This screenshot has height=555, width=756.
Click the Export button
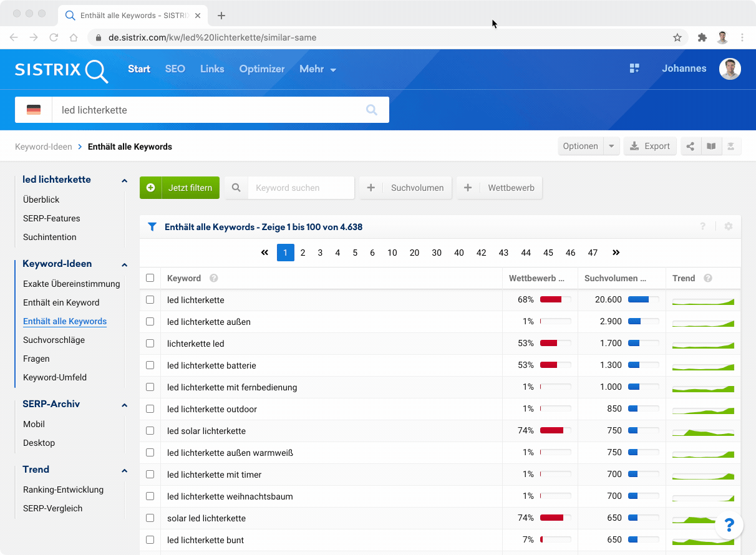pyautogui.click(x=650, y=147)
